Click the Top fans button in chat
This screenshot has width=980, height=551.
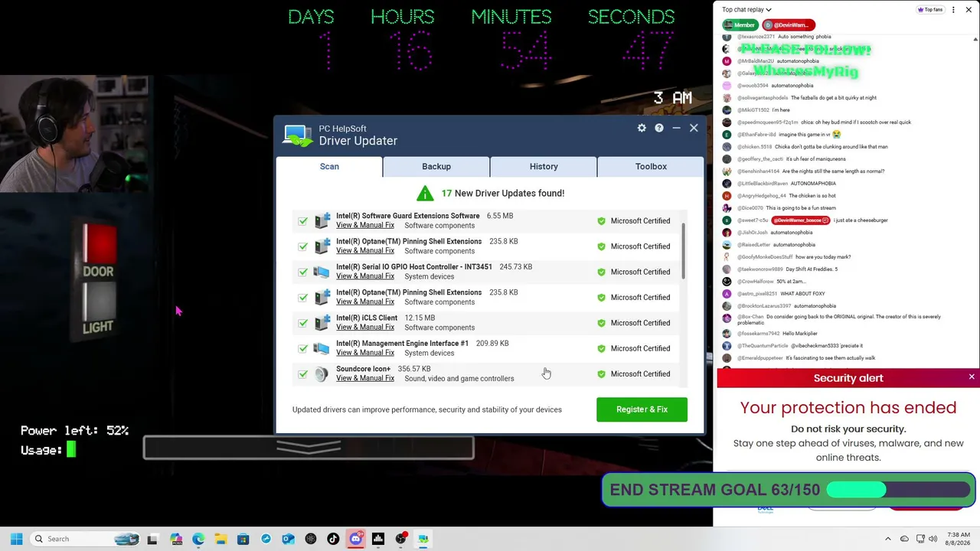[930, 10]
